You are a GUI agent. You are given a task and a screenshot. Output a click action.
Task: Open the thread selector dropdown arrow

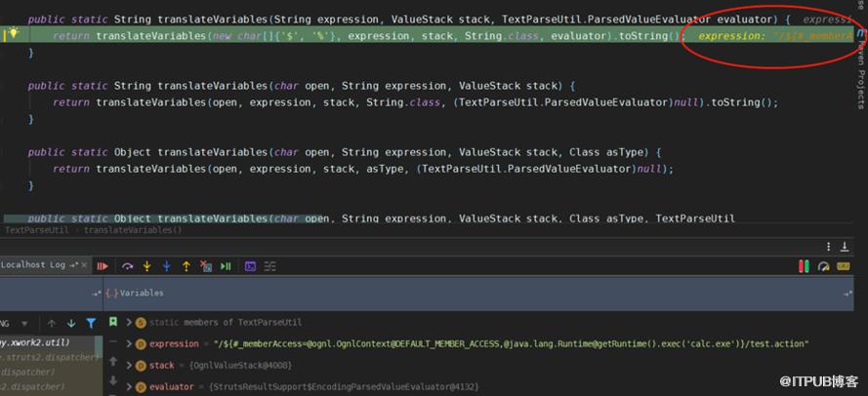click(24, 323)
